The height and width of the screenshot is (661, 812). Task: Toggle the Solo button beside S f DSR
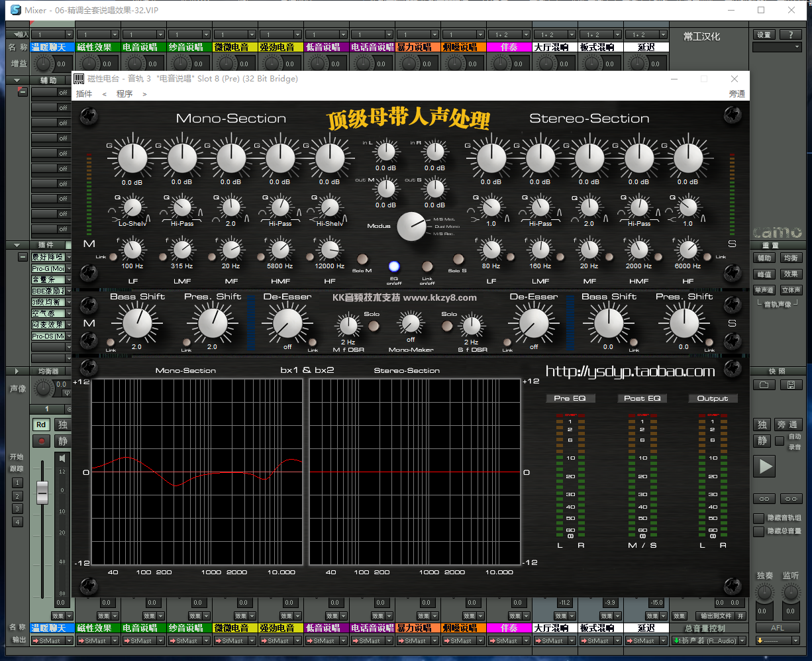448,326
